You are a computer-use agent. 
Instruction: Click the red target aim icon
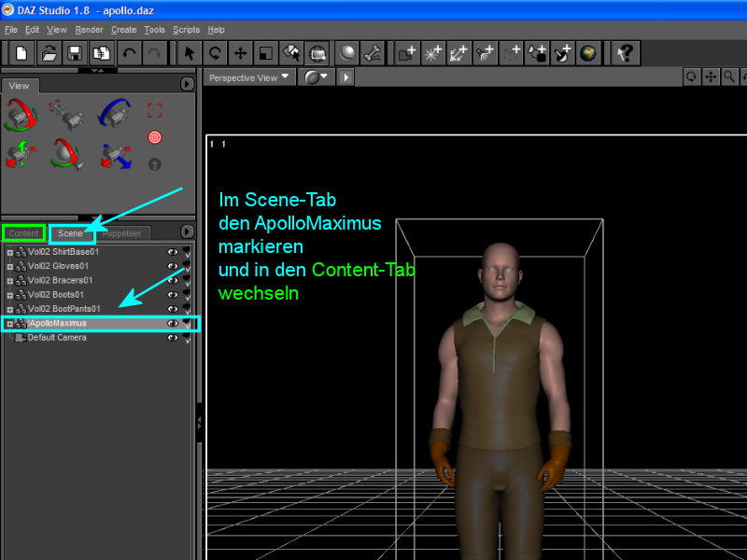click(x=155, y=137)
